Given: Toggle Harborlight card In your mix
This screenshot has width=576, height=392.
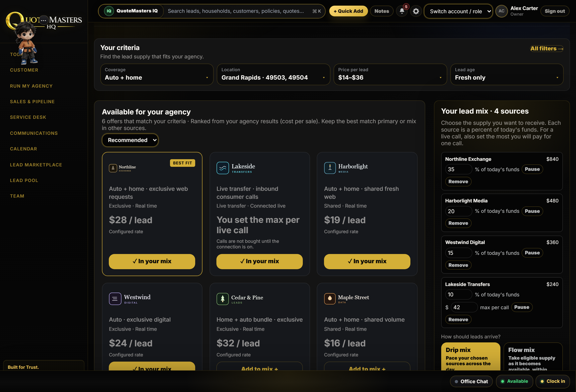Looking at the screenshot, I should [367, 261].
